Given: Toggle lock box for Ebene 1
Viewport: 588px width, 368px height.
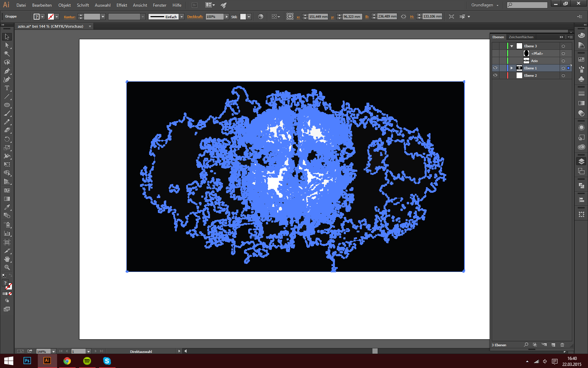Looking at the screenshot, I should [503, 68].
